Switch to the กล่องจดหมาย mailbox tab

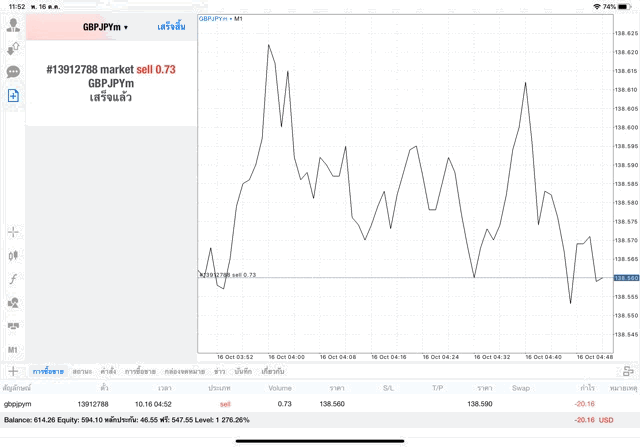tap(184, 371)
